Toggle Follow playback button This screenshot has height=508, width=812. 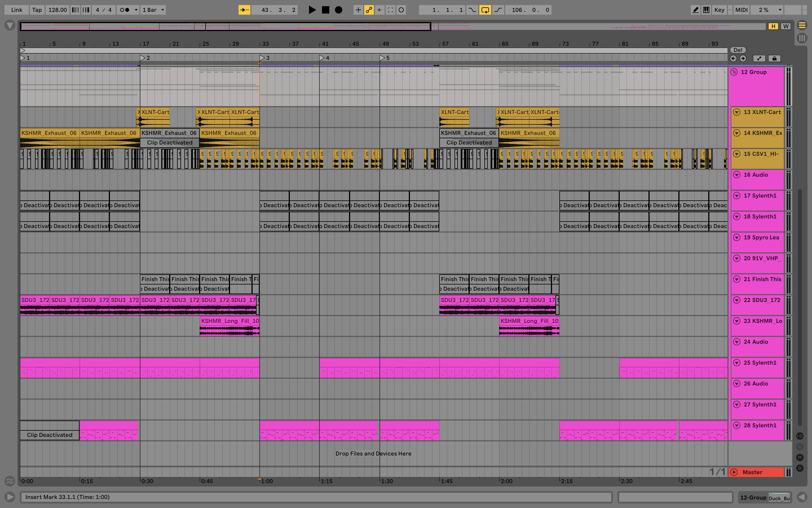[x=244, y=10]
